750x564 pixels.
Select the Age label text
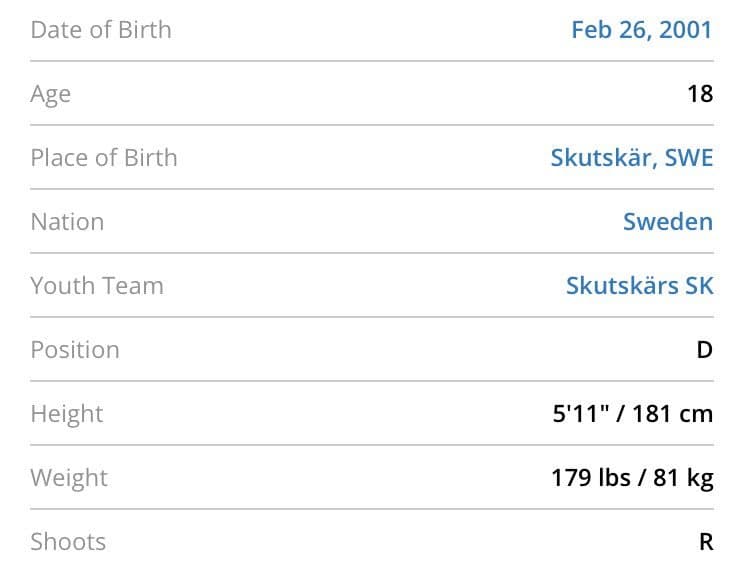coord(51,94)
